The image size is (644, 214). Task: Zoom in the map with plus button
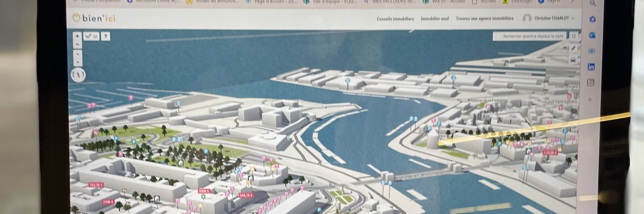(x=77, y=36)
